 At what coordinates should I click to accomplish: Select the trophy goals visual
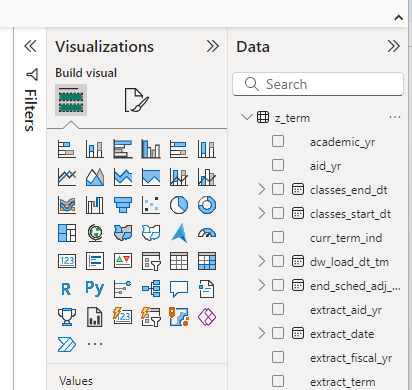[67, 317]
